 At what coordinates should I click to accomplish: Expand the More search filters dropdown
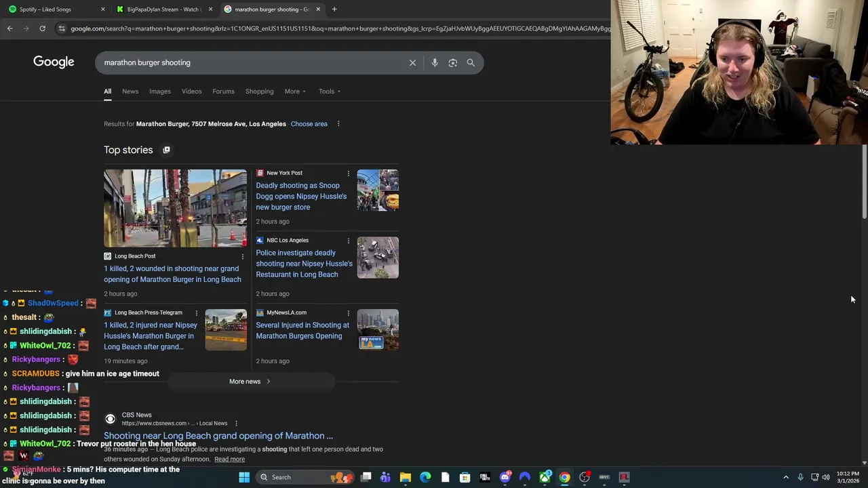click(295, 91)
